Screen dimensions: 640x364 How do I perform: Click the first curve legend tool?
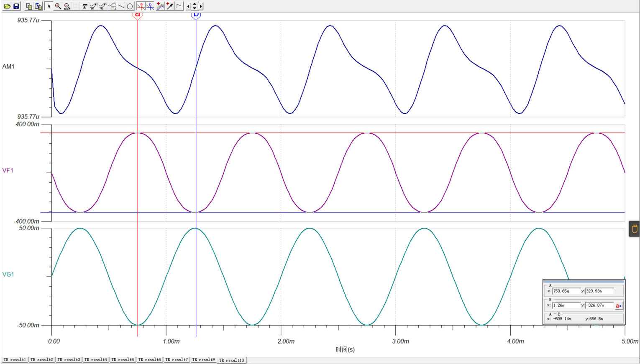[94, 6]
